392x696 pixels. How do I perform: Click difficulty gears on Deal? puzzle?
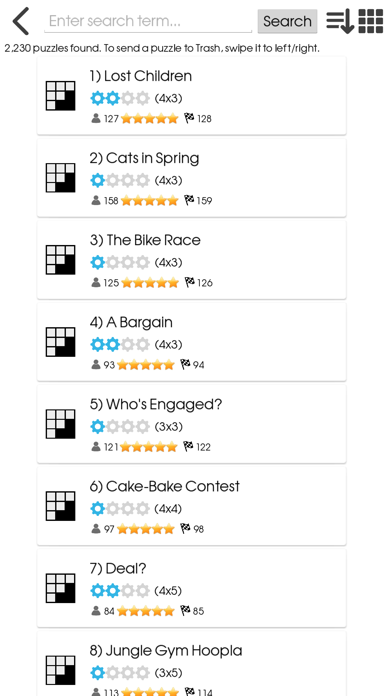120,591
